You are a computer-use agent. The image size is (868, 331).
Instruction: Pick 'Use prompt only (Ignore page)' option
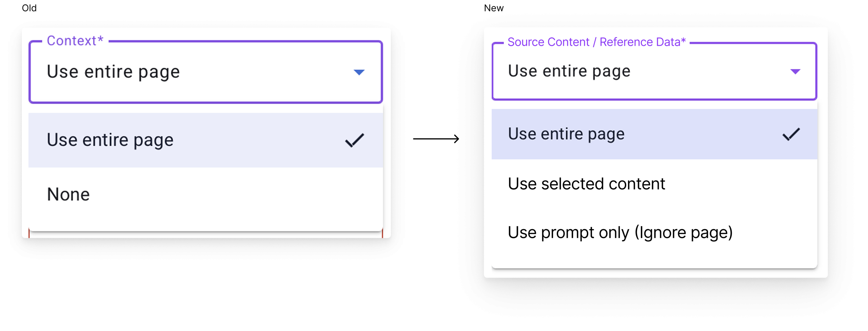pos(620,233)
